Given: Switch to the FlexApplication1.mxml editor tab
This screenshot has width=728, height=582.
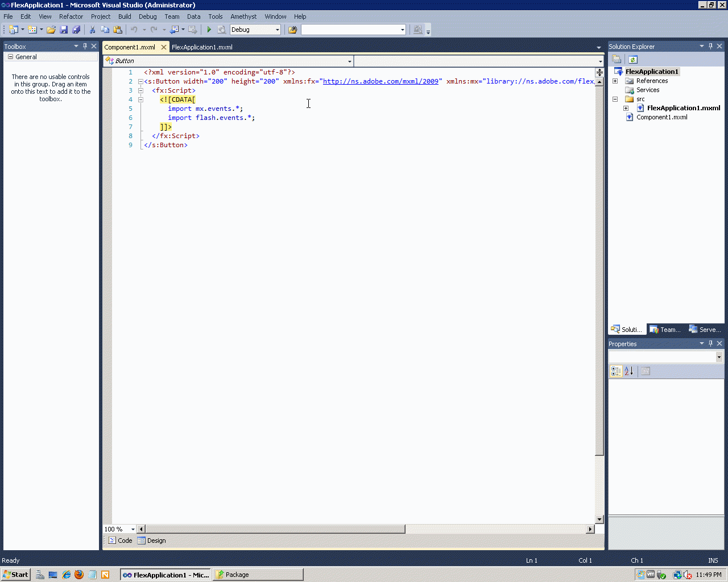Looking at the screenshot, I should click(x=202, y=47).
